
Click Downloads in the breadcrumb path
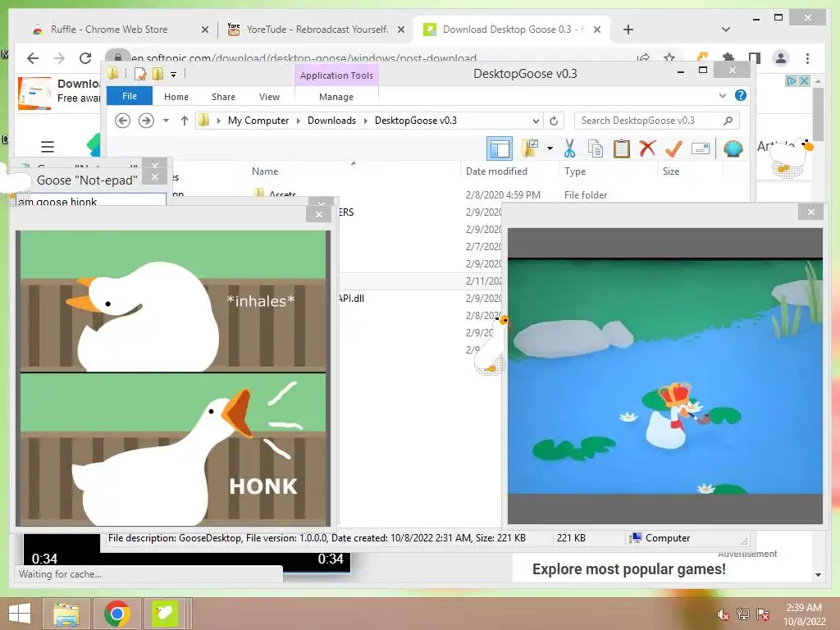click(x=331, y=121)
